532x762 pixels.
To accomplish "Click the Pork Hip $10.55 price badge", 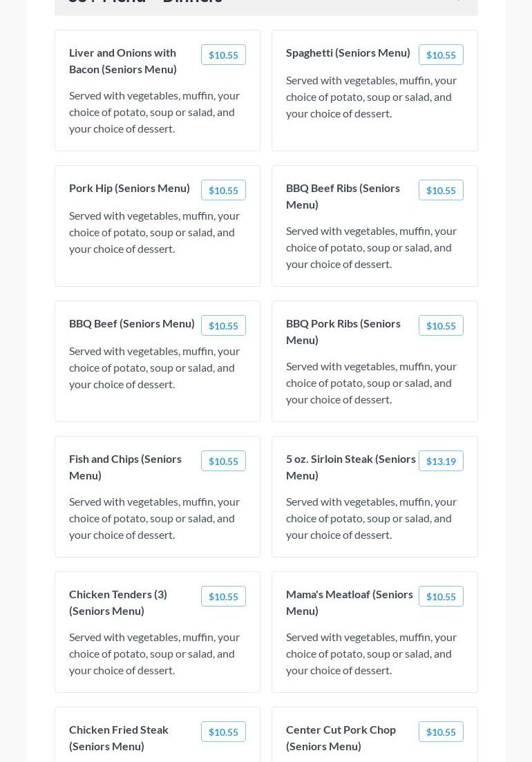I will [223, 191].
